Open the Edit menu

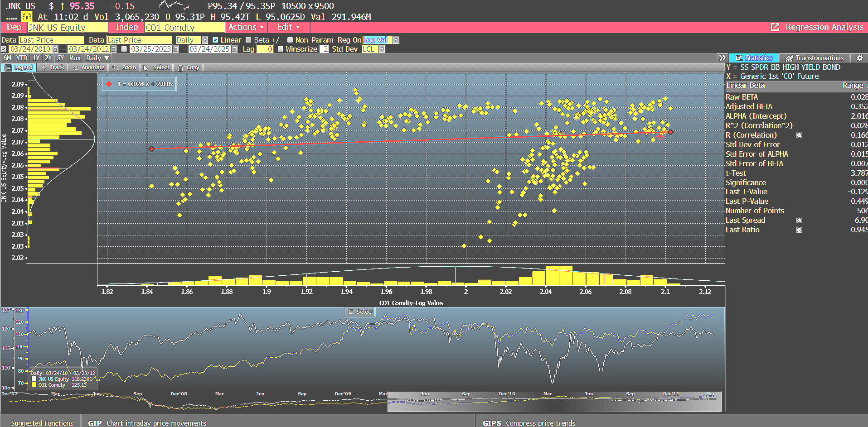point(288,27)
